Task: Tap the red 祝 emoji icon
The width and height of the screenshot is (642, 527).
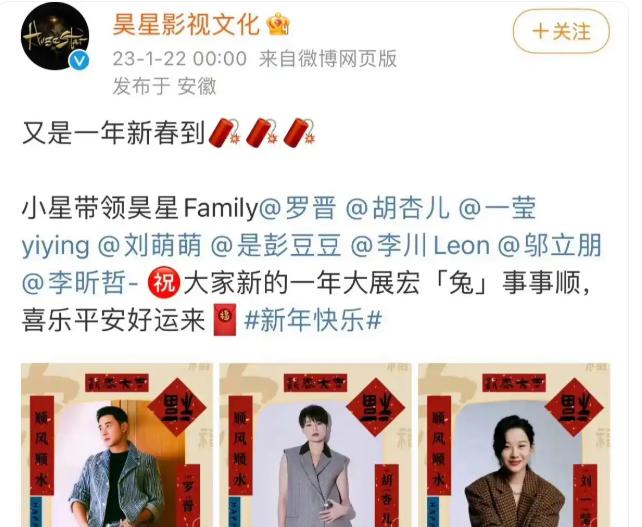Action: pyautogui.click(x=164, y=282)
